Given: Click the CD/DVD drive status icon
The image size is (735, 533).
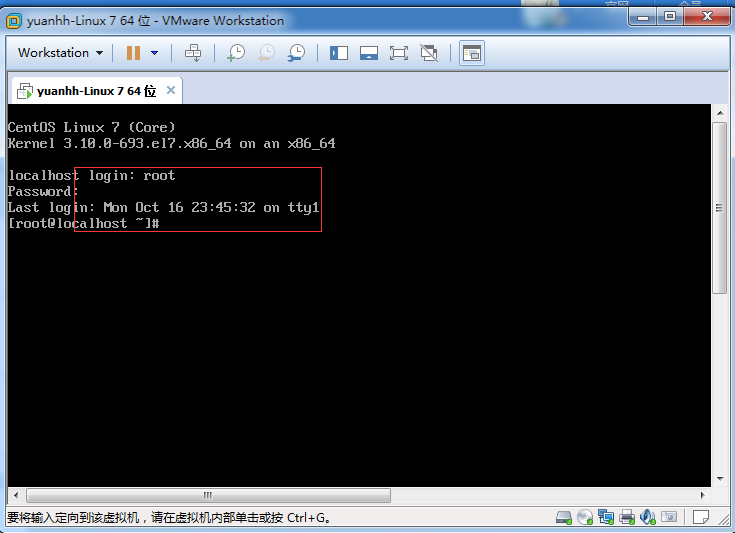Looking at the screenshot, I should pos(585,517).
